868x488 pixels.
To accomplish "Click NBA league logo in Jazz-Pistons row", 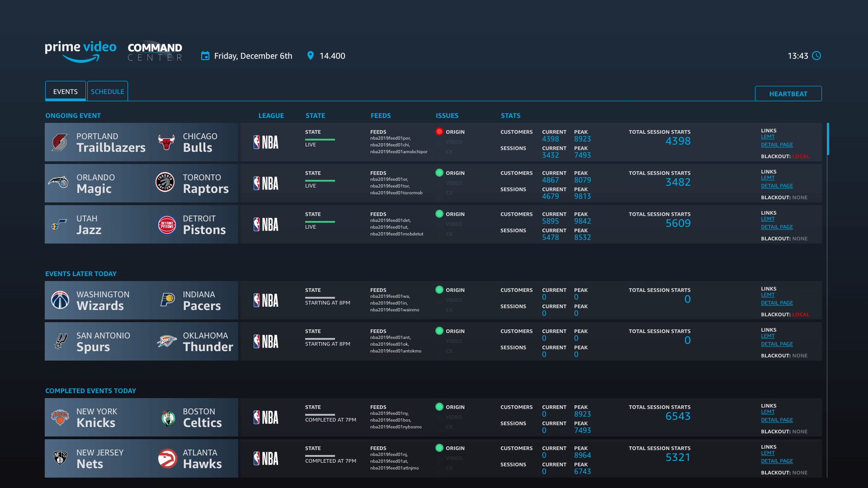I will 266,225.
